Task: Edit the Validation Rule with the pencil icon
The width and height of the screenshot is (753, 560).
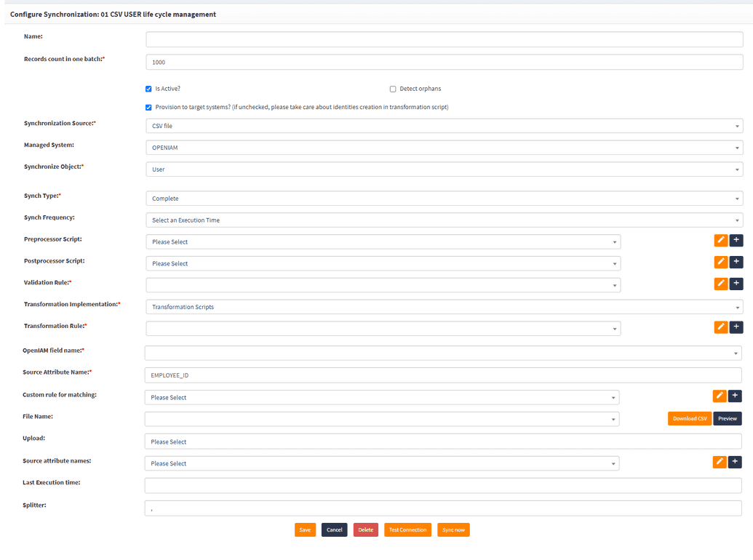Action: tap(720, 284)
